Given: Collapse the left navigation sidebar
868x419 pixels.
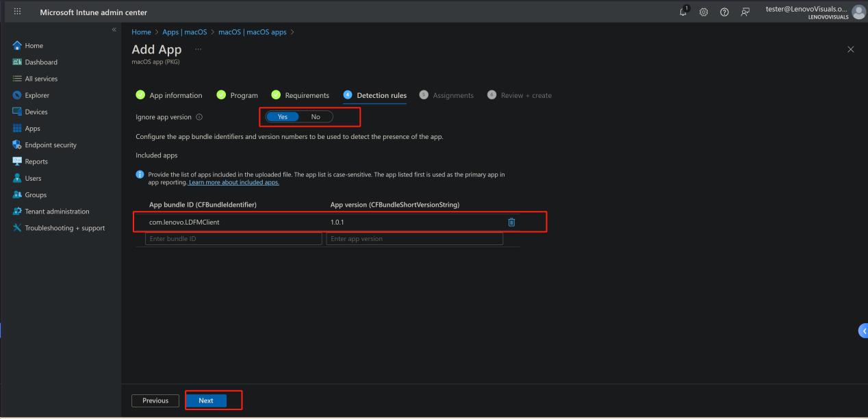Looking at the screenshot, I should (113, 30).
